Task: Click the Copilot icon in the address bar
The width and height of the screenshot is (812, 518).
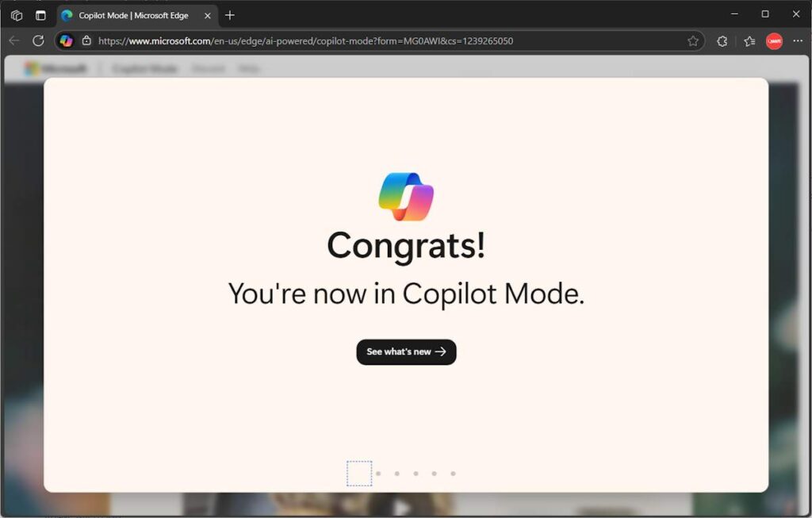Action: 67,40
